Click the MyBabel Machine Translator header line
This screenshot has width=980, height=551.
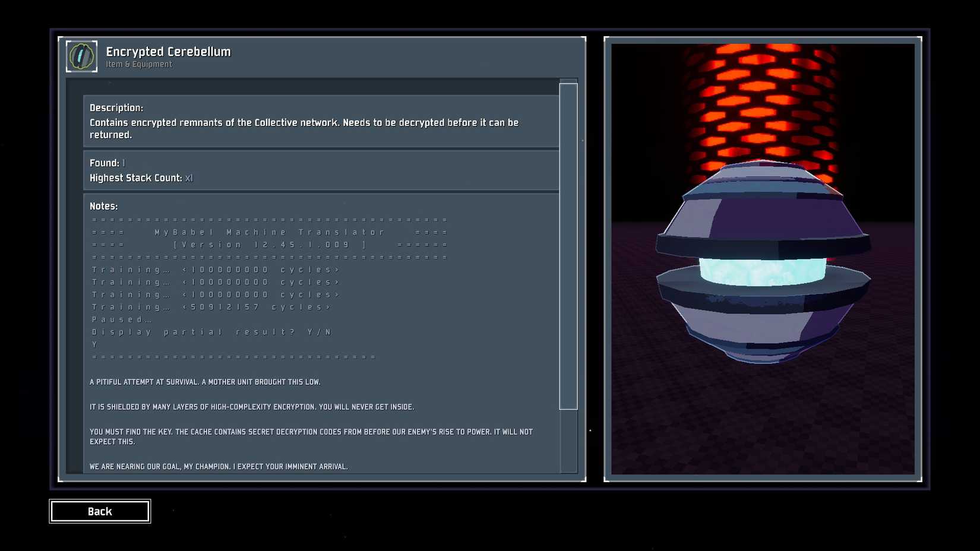(x=270, y=232)
